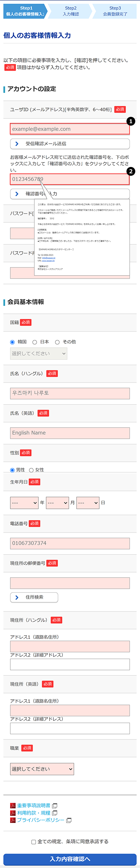140x868 pixels.
Task: Open the 利用約款・規程 link
Action: click(x=34, y=813)
